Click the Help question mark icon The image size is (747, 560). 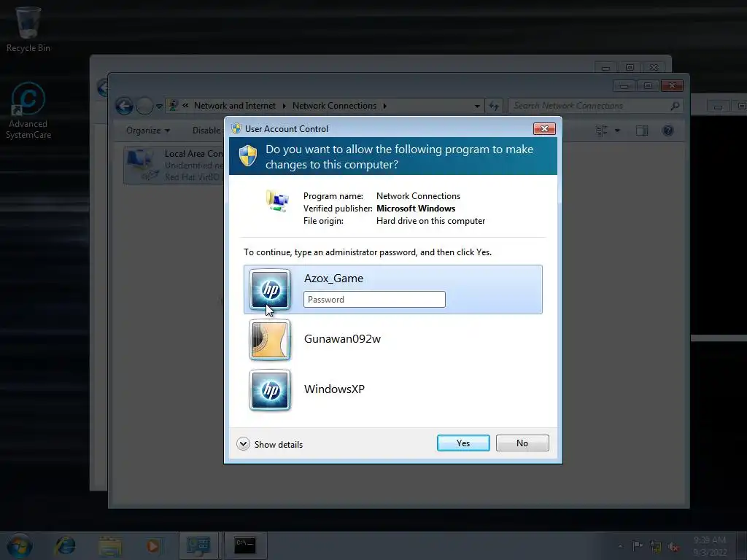pyautogui.click(x=668, y=131)
